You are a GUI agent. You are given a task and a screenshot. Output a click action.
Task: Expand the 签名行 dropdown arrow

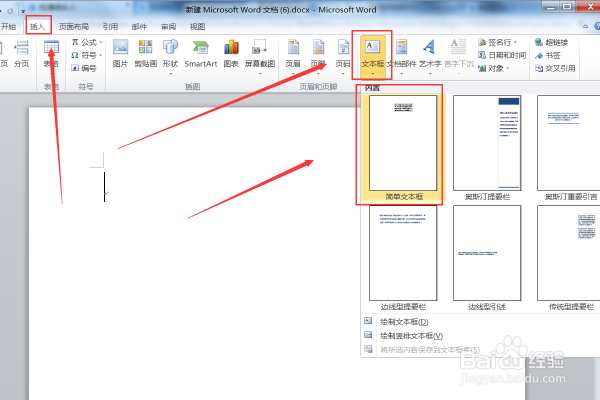515,42
